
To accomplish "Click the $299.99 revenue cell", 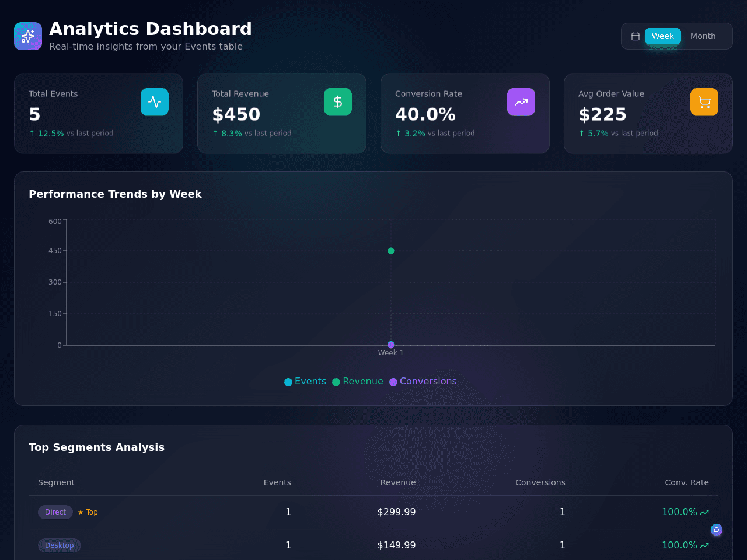I will (x=397, y=512).
